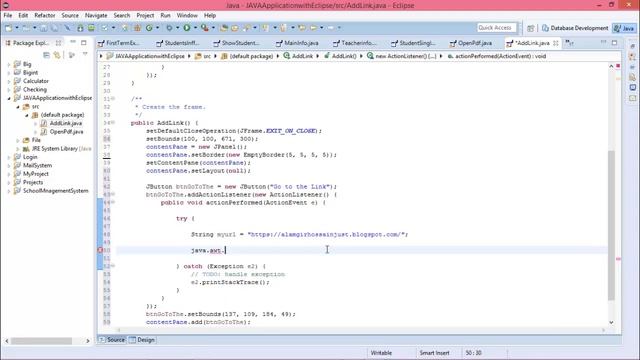Open the Window menu
The image size is (640, 360).
point(187,15)
